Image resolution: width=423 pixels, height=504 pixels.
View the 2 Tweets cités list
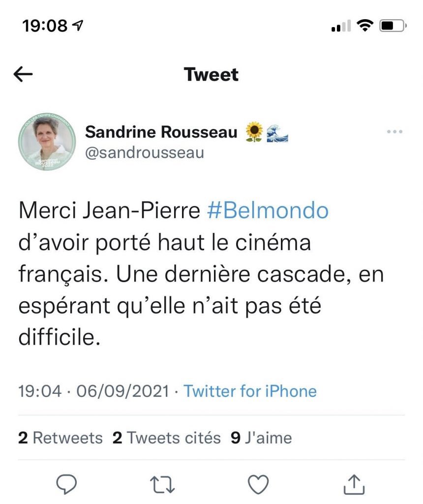click(x=167, y=438)
